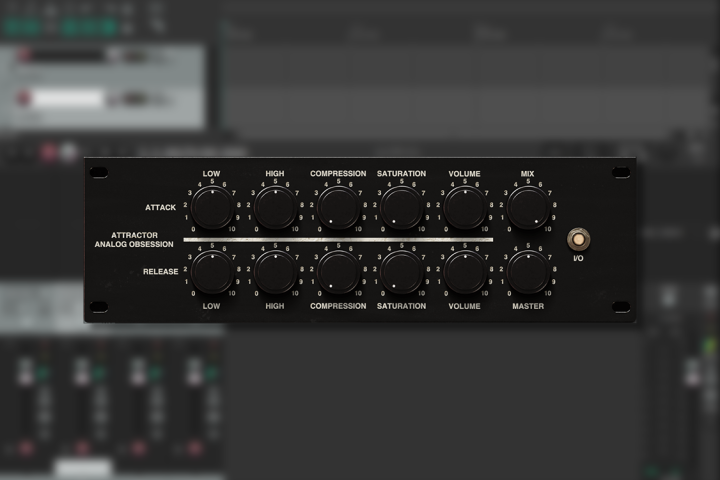Toggle the I/O bypass switch
Viewport: 720px width, 480px height.
pyautogui.click(x=579, y=239)
